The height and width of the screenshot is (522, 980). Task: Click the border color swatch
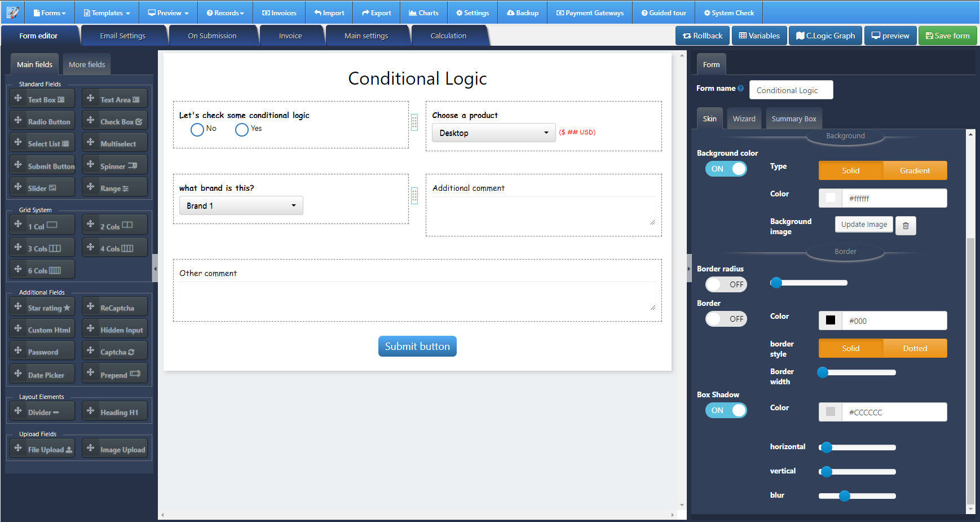[x=830, y=320]
